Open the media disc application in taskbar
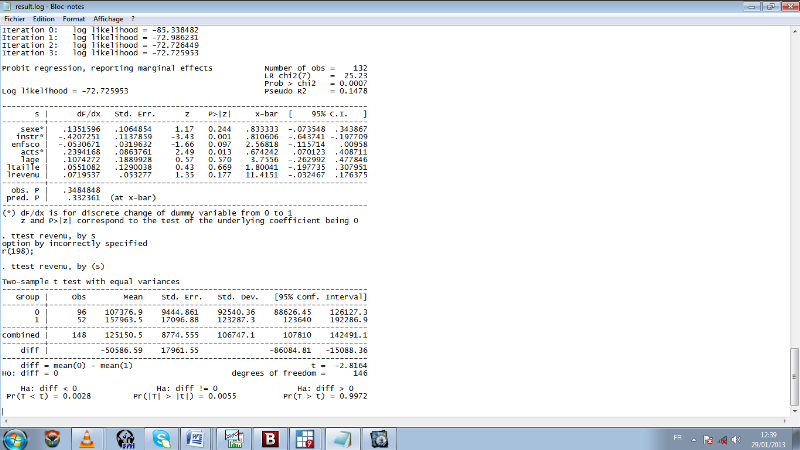Screen dimensions: 800x450 [x=379, y=439]
